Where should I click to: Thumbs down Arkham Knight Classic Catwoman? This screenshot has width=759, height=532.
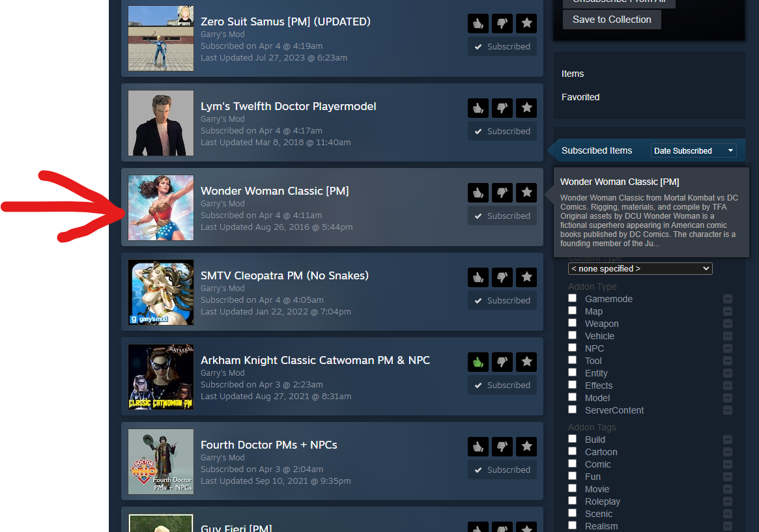pyautogui.click(x=502, y=361)
